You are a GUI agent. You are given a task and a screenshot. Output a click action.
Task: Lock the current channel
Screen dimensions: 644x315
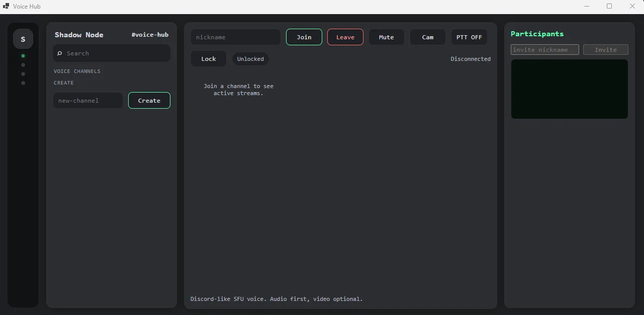(x=209, y=59)
